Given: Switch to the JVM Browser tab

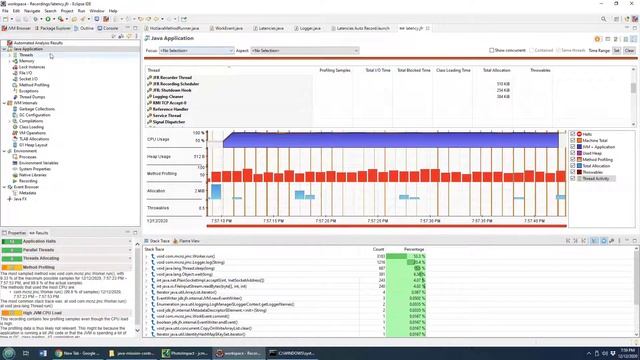Looking at the screenshot, I should coord(17,29).
